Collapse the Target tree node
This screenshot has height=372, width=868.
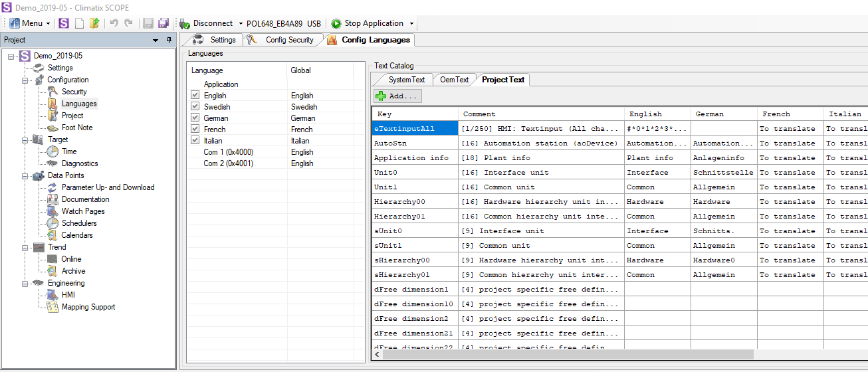[x=25, y=139]
